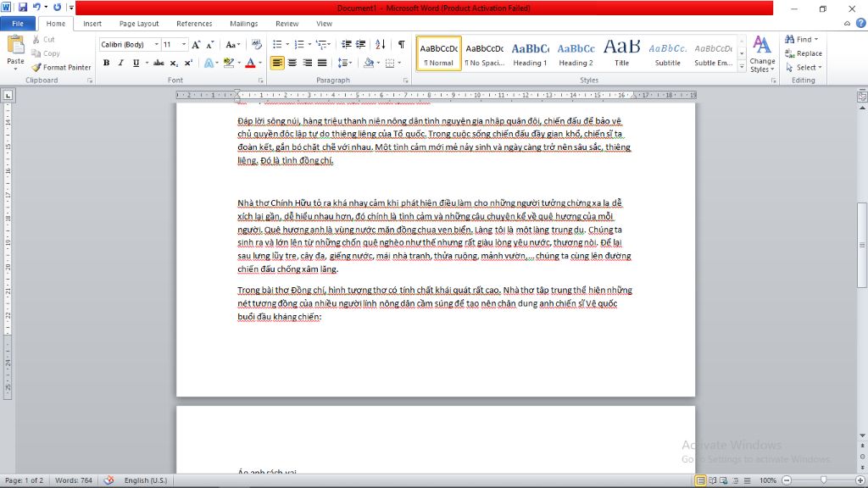Toggle Bold formatting

pos(106,63)
